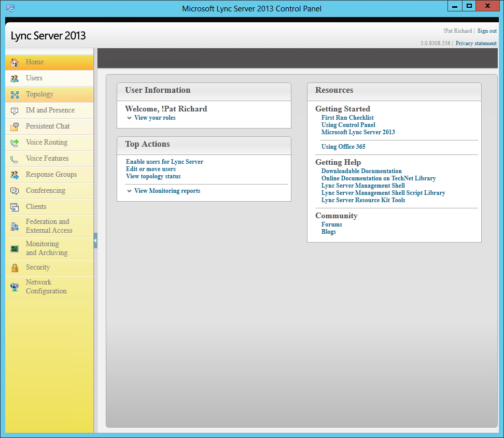504x438 pixels.
Task: Click the Response Groups icon
Action: (x=15, y=175)
